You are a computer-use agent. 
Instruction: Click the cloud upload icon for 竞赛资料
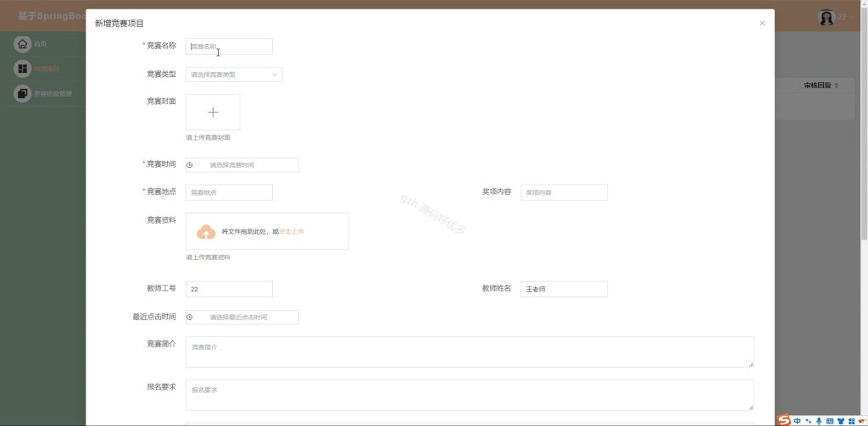click(206, 232)
